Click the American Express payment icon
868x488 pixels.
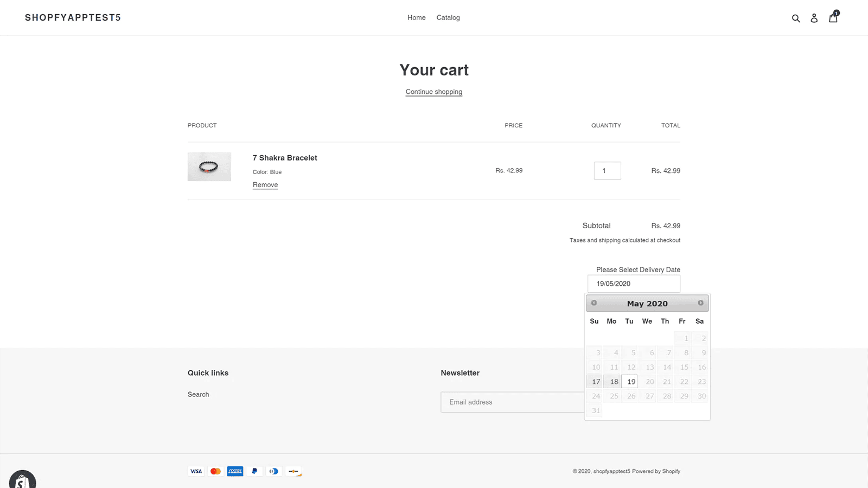click(x=235, y=471)
